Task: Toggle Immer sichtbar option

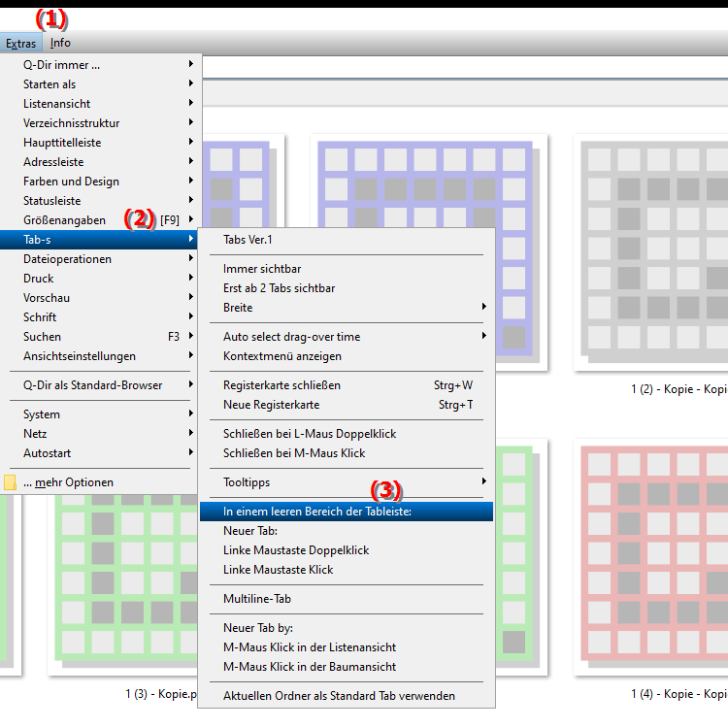Action: pos(262,269)
